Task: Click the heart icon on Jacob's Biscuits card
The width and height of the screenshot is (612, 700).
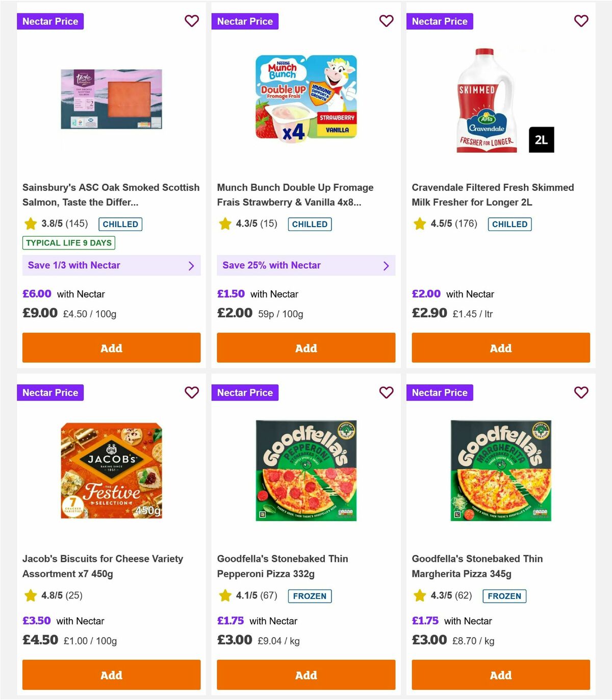Action: (x=192, y=392)
